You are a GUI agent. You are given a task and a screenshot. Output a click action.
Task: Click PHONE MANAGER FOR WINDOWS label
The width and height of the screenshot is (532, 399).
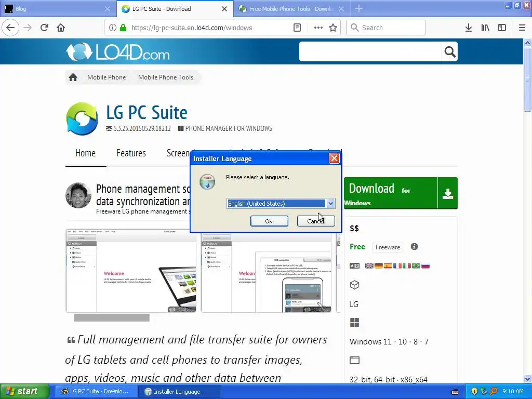pos(229,129)
